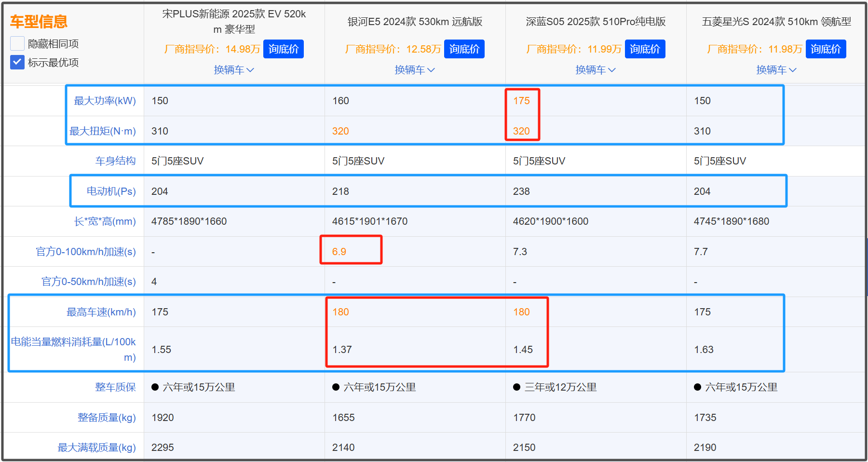Select the 2295 max load cell
The width and height of the screenshot is (868, 462).
pos(163,448)
